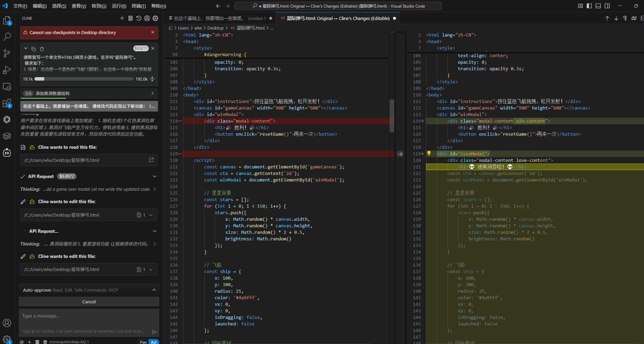Image resolution: width=644 pixels, height=344 pixels.
Task: Go to next change with down arrow
Action: tap(616, 18)
